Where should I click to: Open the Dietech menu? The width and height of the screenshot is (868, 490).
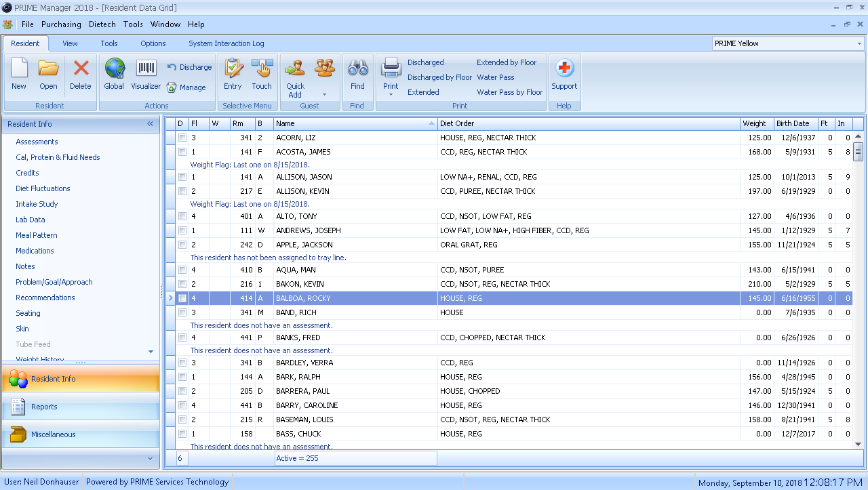click(102, 24)
